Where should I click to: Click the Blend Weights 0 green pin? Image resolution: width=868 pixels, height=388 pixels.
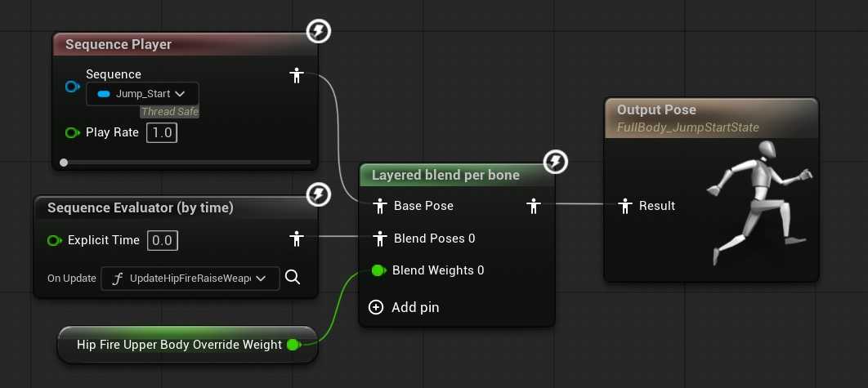click(379, 270)
